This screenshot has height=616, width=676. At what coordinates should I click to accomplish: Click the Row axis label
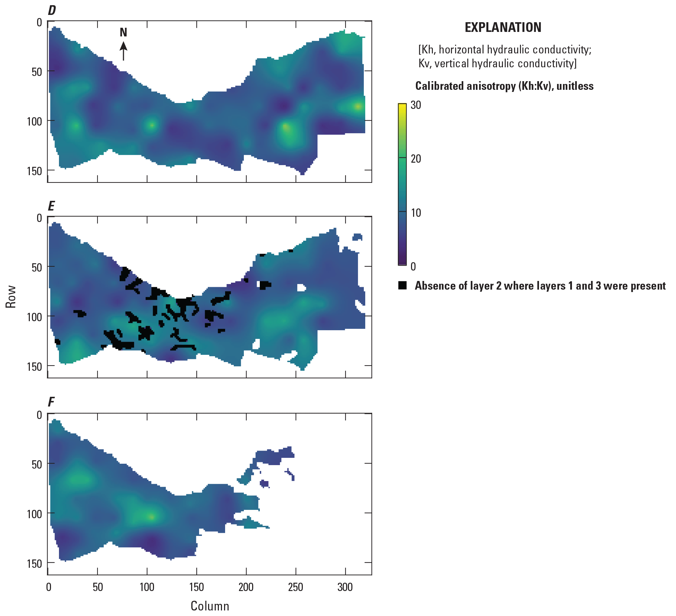pos(11,297)
